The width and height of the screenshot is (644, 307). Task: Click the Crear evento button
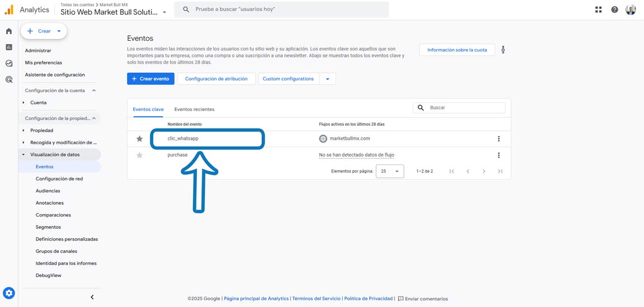151,79
